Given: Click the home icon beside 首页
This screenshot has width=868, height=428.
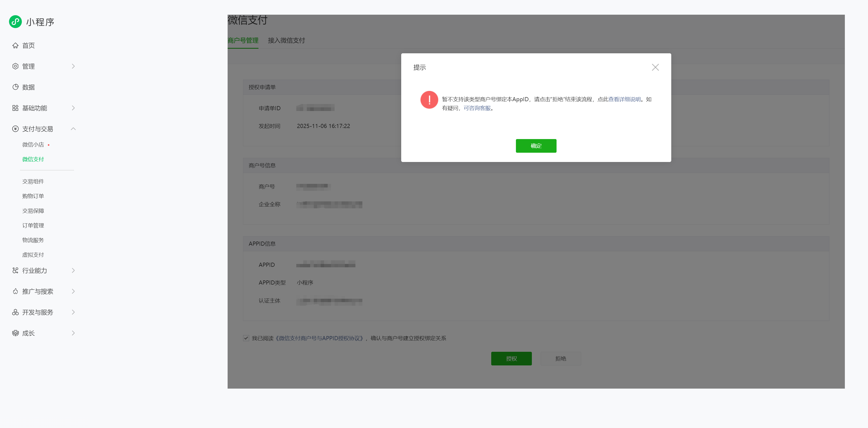Looking at the screenshot, I should click(15, 46).
